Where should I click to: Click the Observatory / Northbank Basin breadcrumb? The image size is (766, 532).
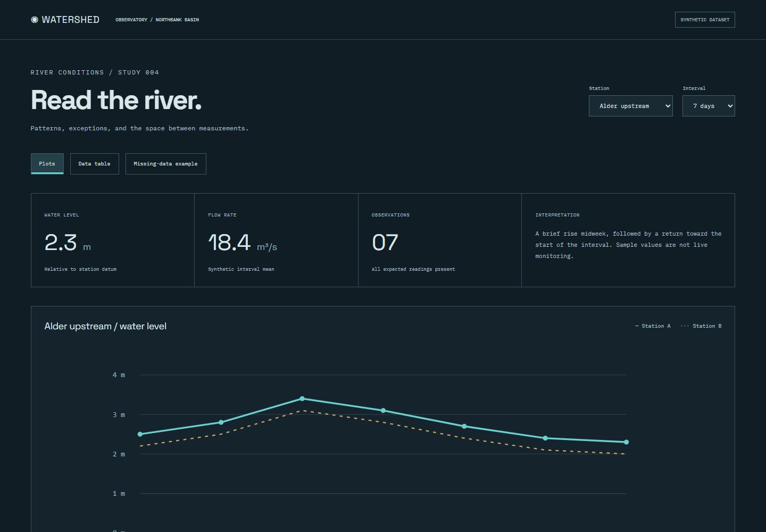pos(157,20)
